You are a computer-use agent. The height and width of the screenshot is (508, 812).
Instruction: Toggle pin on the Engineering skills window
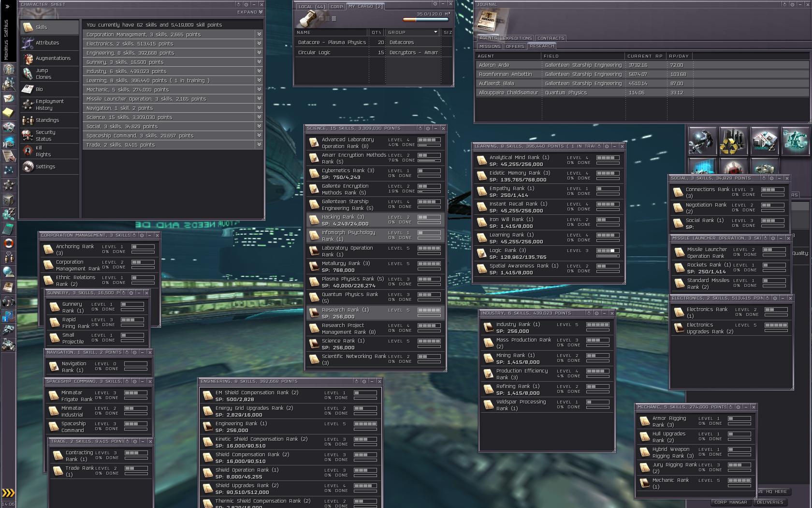[x=364, y=381]
